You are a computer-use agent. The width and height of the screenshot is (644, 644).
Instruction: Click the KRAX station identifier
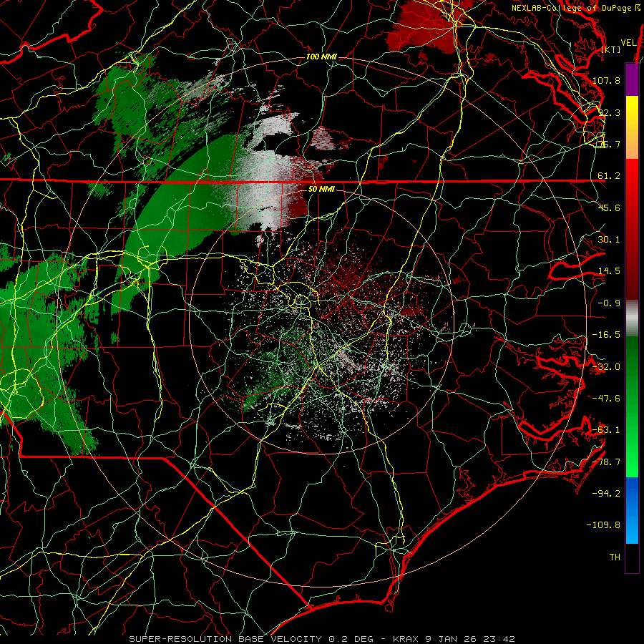[406, 639]
